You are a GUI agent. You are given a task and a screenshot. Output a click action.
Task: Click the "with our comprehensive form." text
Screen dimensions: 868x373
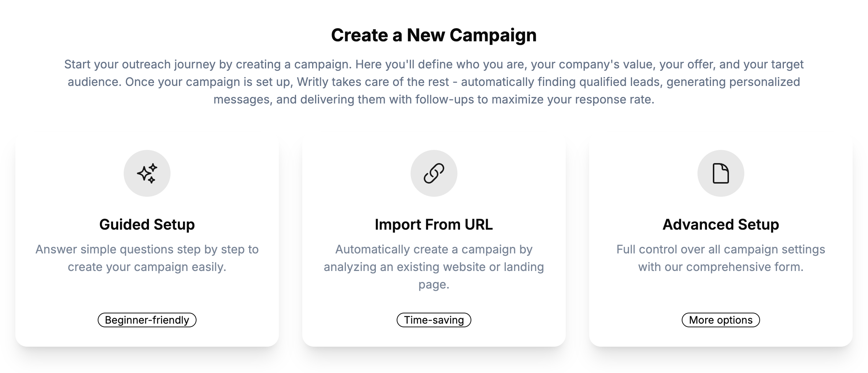(721, 267)
